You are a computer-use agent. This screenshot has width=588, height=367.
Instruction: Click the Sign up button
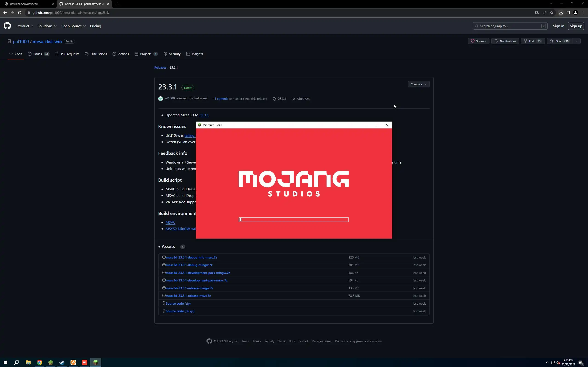576,26
